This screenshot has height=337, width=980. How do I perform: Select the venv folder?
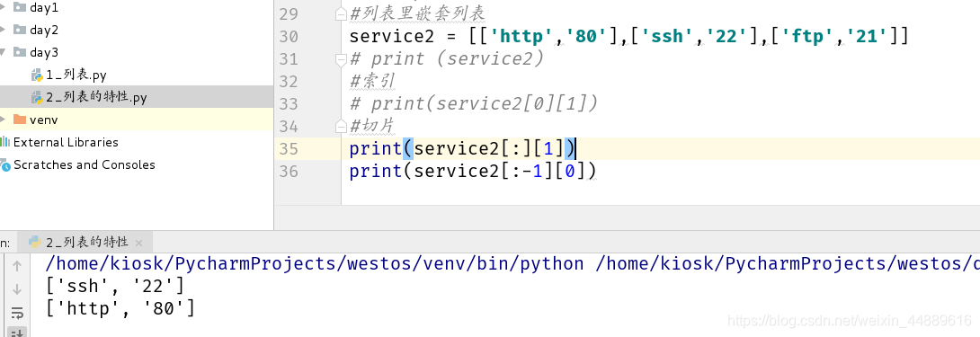[44, 120]
